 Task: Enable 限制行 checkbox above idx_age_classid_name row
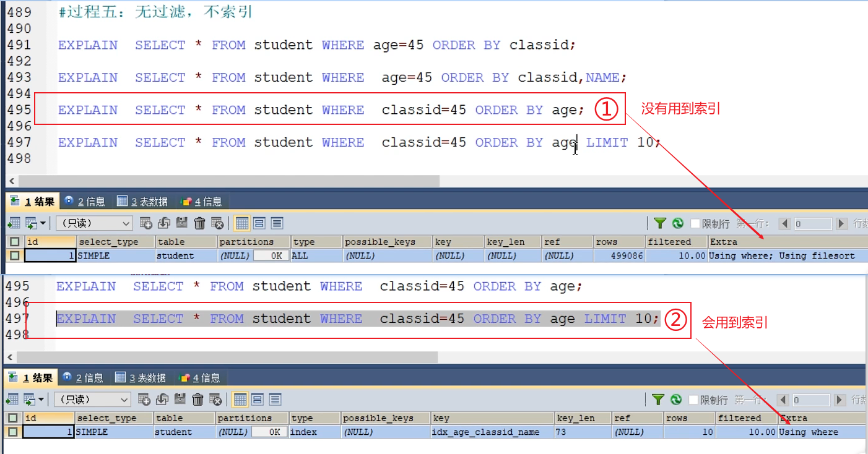pyautogui.click(x=693, y=400)
